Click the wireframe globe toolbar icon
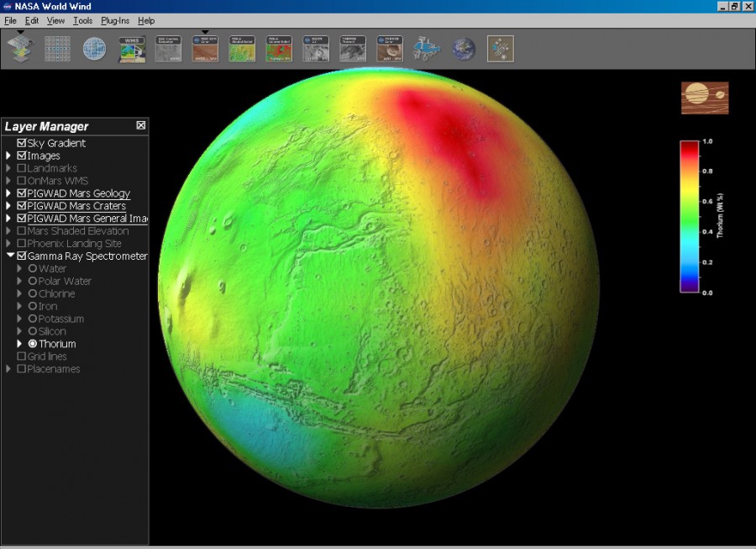 click(94, 49)
